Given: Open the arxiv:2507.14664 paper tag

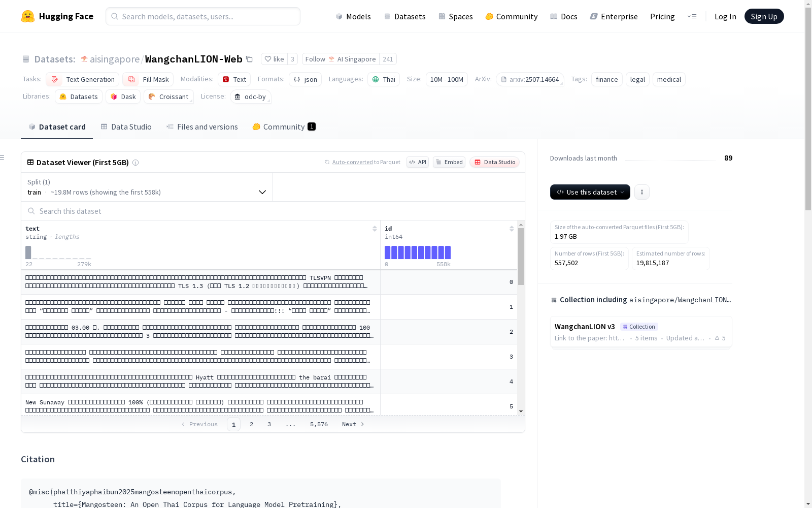Looking at the screenshot, I should point(530,79).
